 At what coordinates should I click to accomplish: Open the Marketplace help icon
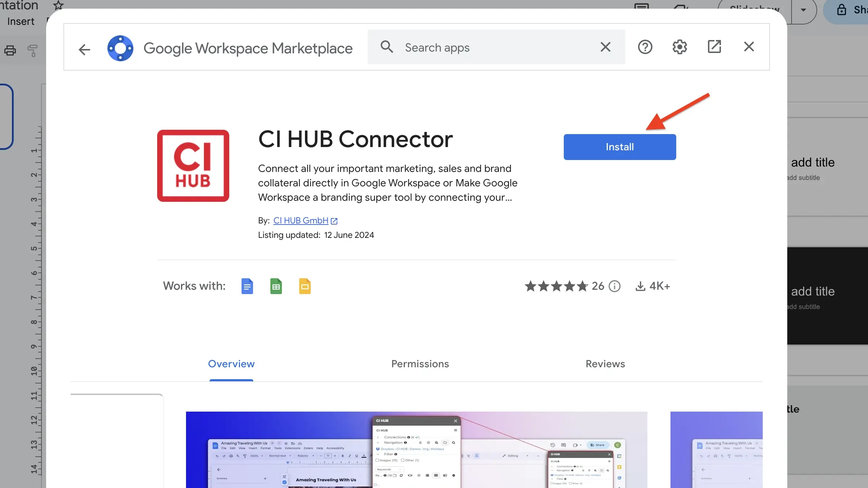[x=645, y=47]
